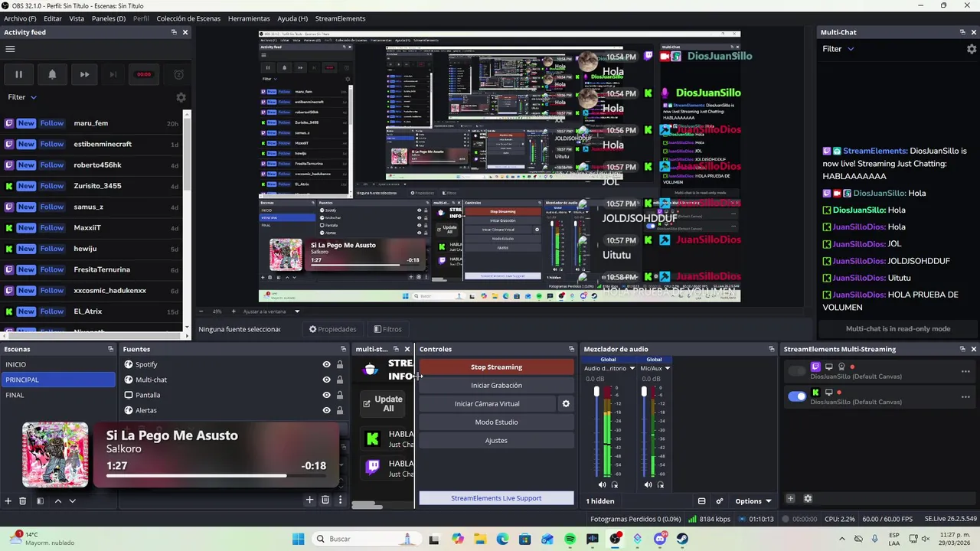Click the red 00:00 timer button
This screenshot has width=980, height=551.
[x=144, y=74]
